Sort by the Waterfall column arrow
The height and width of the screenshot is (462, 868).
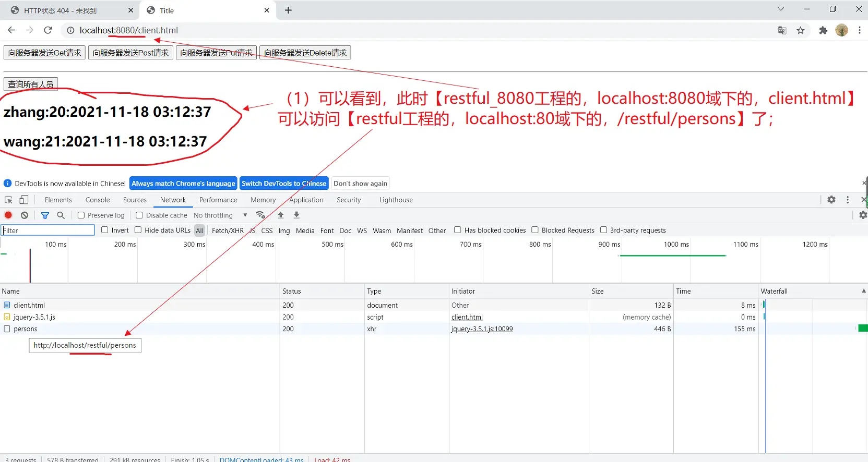click(x=863, y=291)
